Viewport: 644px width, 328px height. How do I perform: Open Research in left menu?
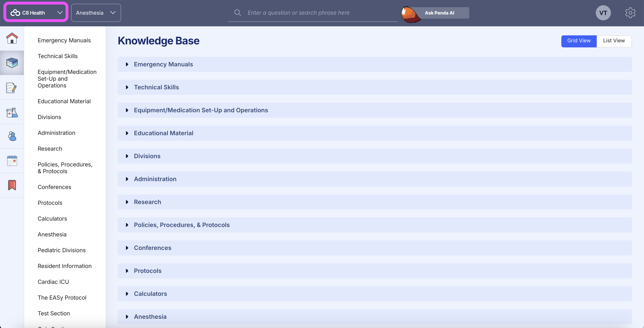tap(50, 149)
